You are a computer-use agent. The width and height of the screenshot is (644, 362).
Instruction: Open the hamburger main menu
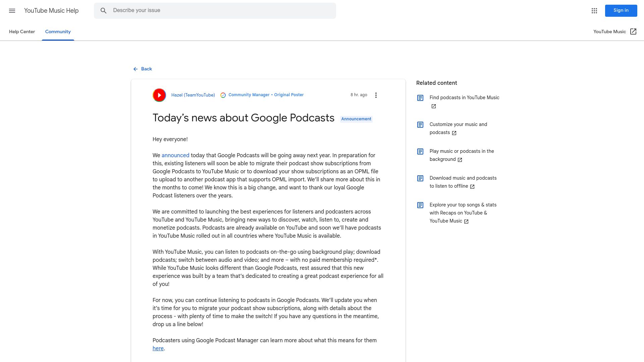[x=12, y=11]
